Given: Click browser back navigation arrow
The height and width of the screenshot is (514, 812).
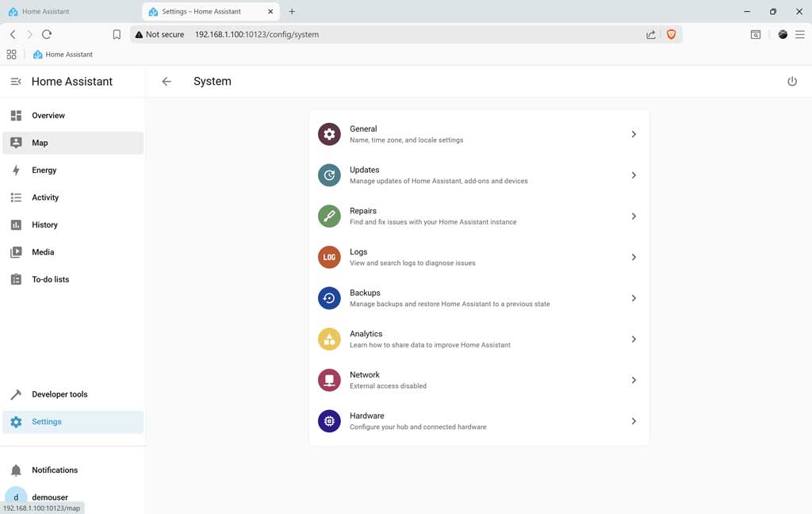Looking at the screenshot, I should [13, 34].
